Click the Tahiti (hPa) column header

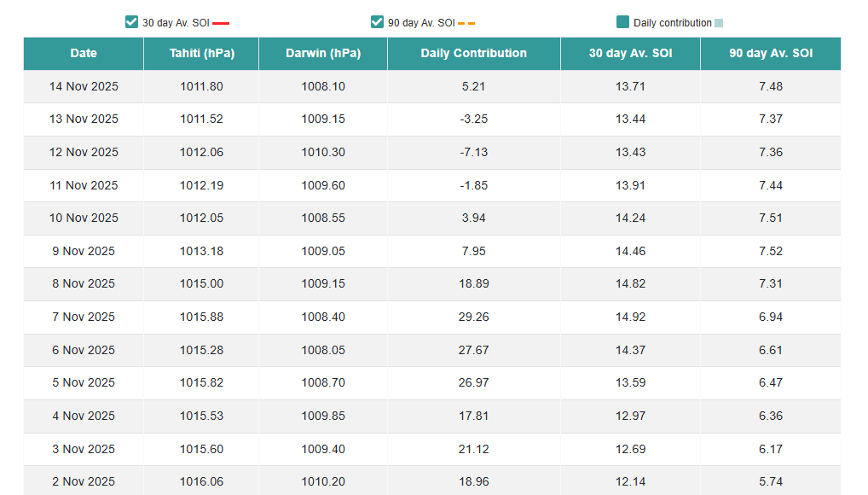pyautogui.click(x=201, y=53)
